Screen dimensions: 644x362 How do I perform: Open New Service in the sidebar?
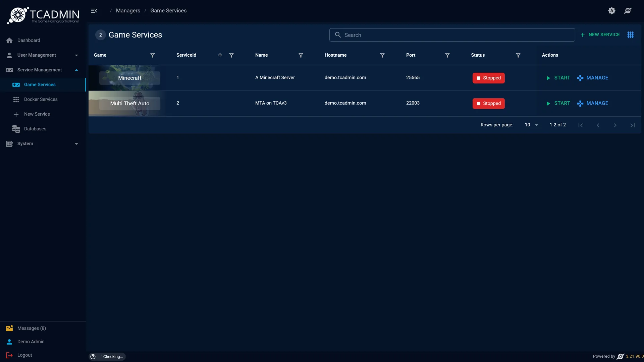[x=43, y=114]
